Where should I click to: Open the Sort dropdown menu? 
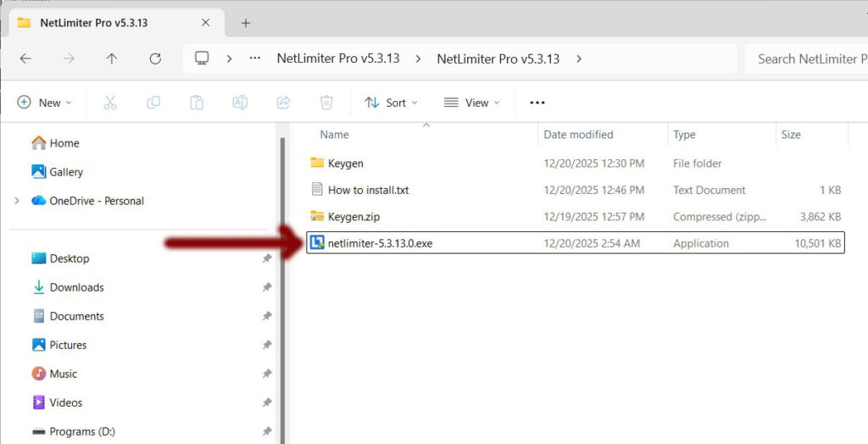click(x=392, y=103)
